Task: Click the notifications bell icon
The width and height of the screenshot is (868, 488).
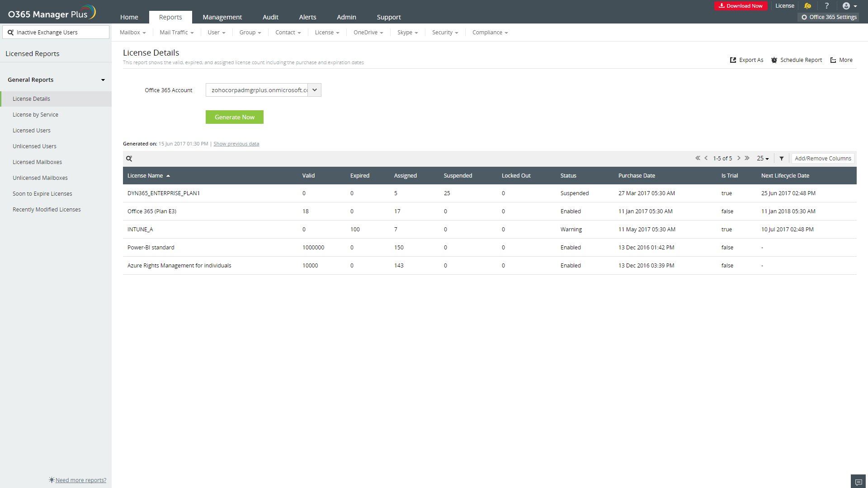Action: pos(807,6)
